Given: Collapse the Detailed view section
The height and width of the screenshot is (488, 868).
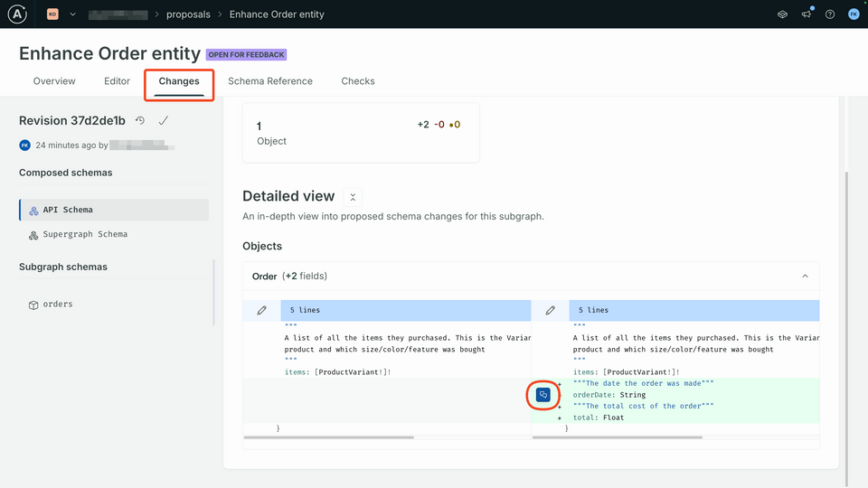Looking at the screenshot, I should (353, 197).
